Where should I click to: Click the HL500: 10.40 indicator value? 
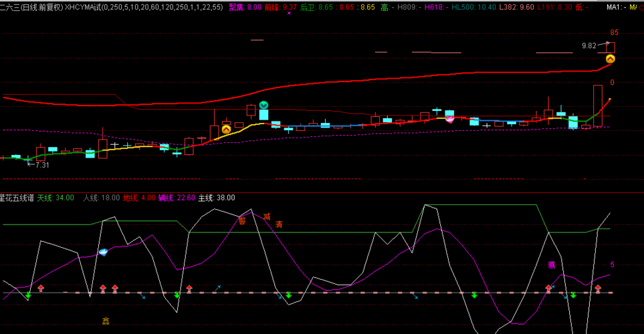pyautogui.click(x=473, y=7)
